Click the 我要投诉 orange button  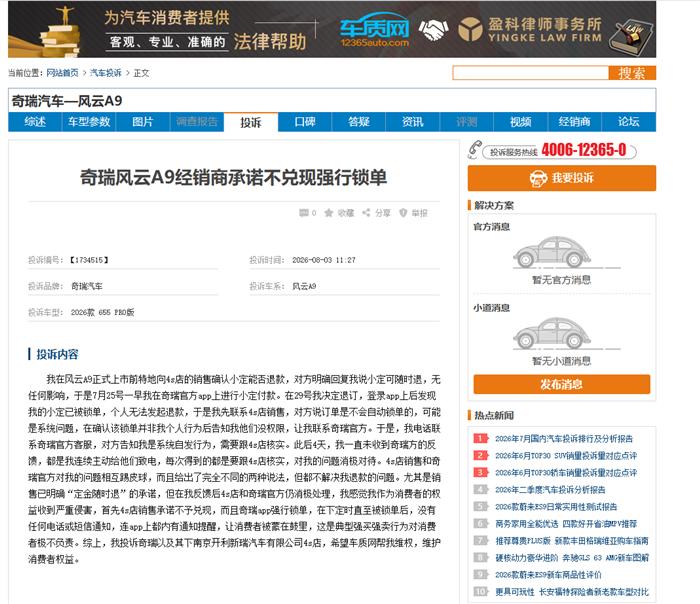coord(562,178)
